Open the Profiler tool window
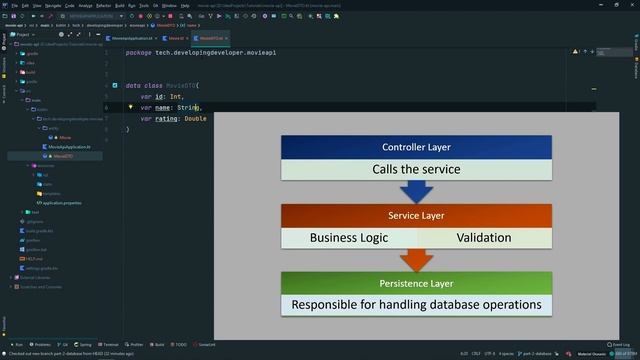 coord(134,345)
